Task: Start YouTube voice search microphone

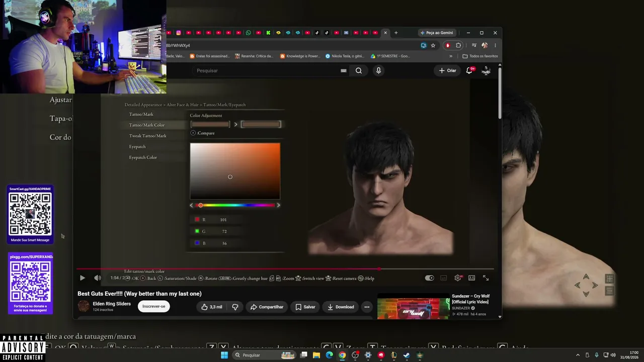Action: tap(378, 70)
